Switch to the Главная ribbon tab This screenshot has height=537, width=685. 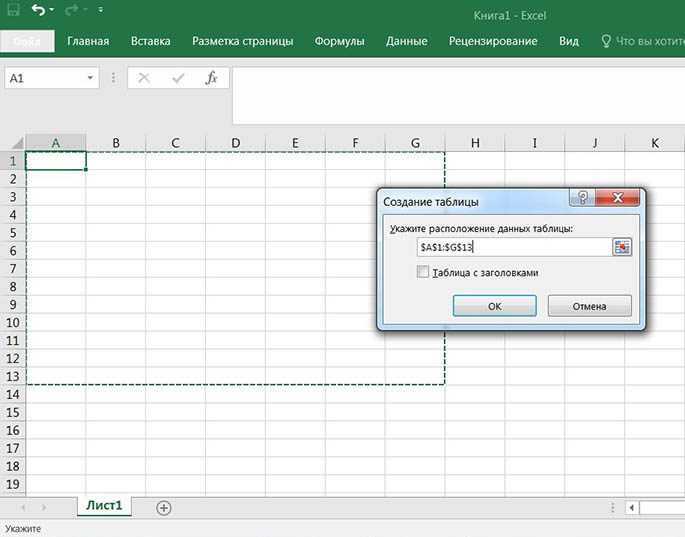click(x=88, y=41)
